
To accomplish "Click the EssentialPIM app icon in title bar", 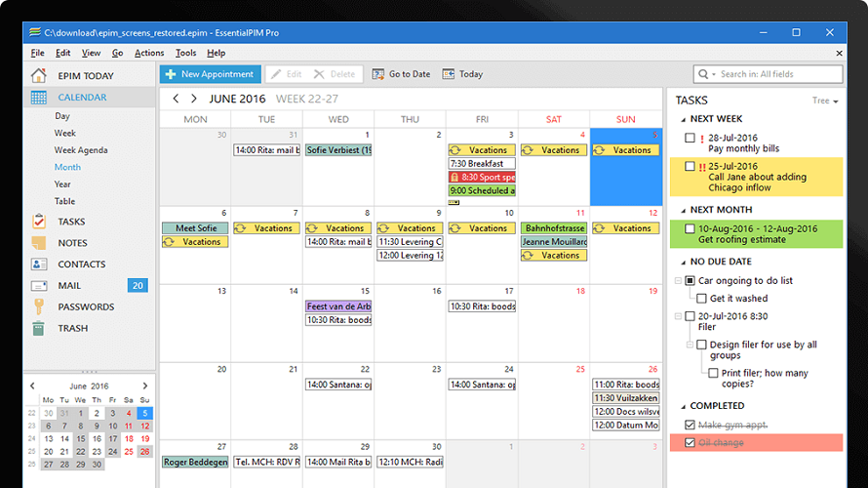I will pyautogui.click(x=35, y=32).
